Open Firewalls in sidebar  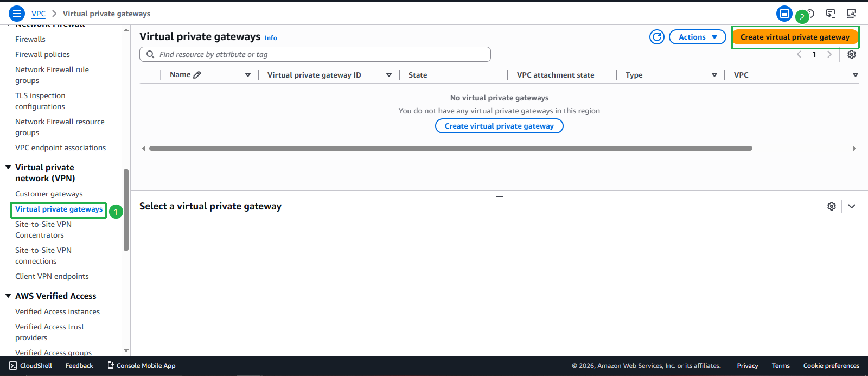click(30, 39)
